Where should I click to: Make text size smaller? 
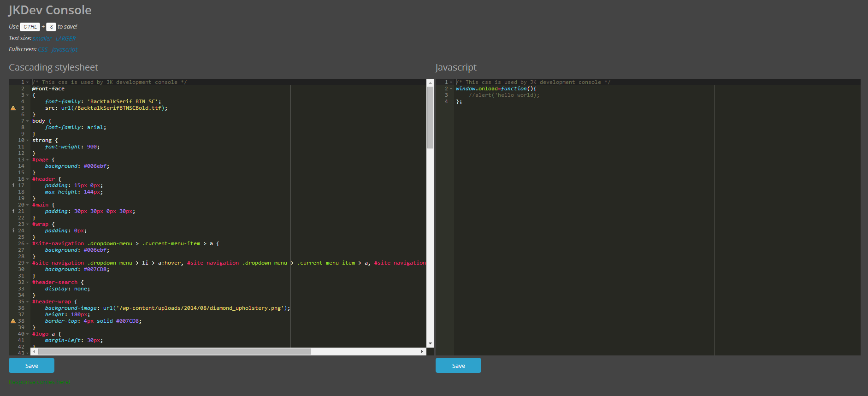42,39
